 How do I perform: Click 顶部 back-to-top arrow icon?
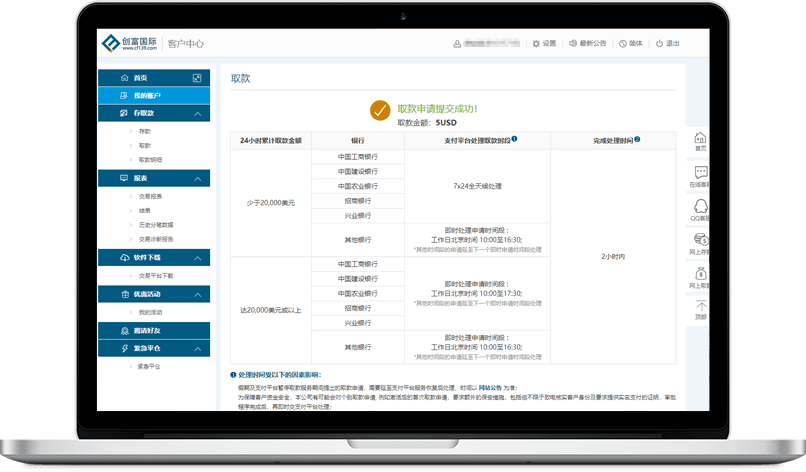click(701, 306)
